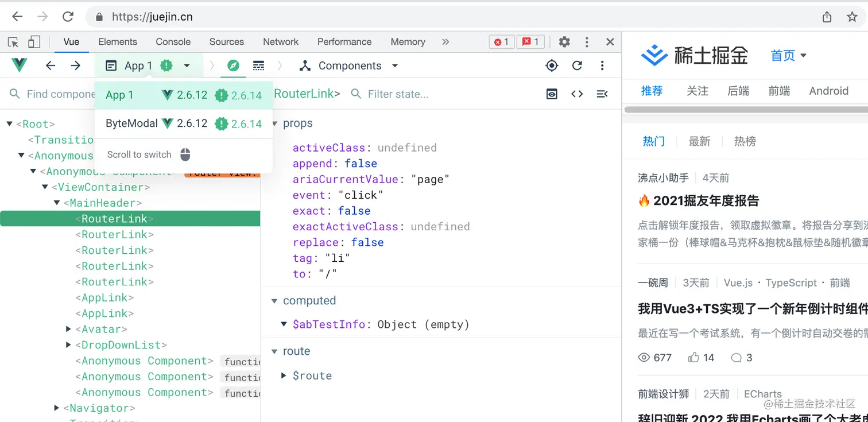Click the select component target icon
The image size is (868, 422).
552,65
